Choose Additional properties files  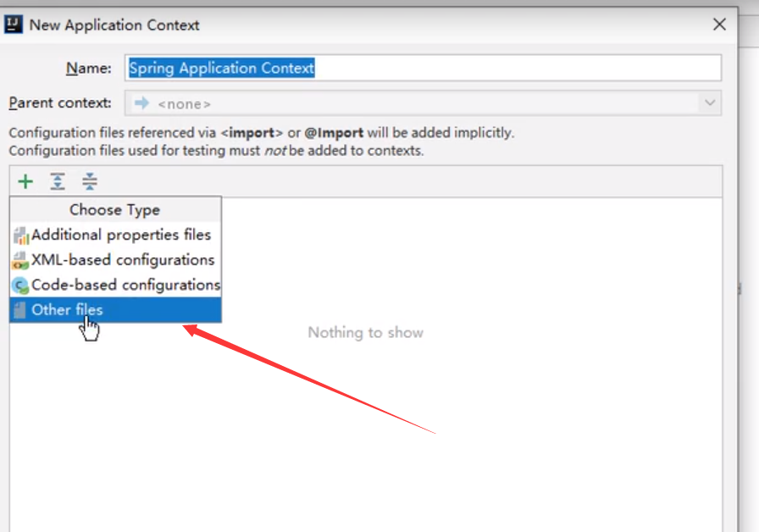coord(116,235)
